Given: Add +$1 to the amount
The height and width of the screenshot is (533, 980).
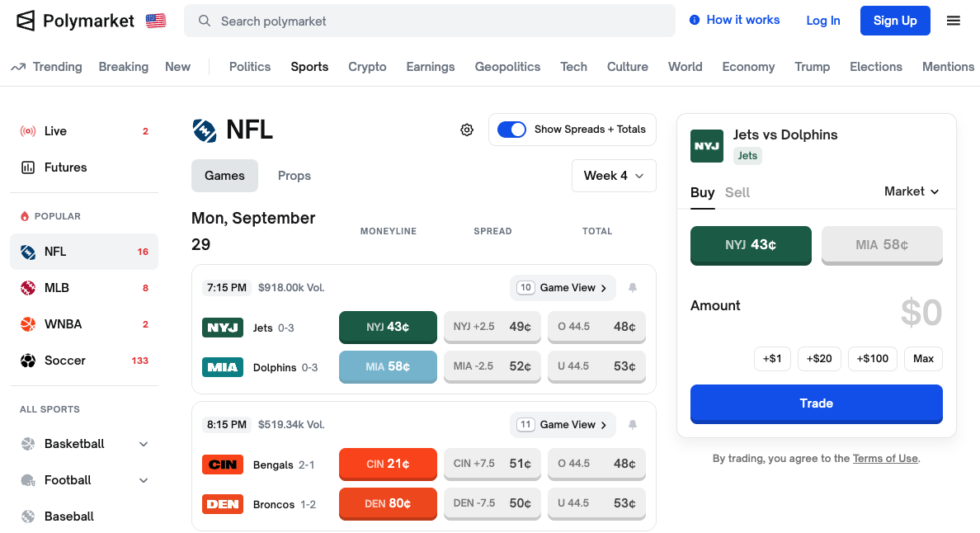Looking at the screenshot, I should pos(772,359).
